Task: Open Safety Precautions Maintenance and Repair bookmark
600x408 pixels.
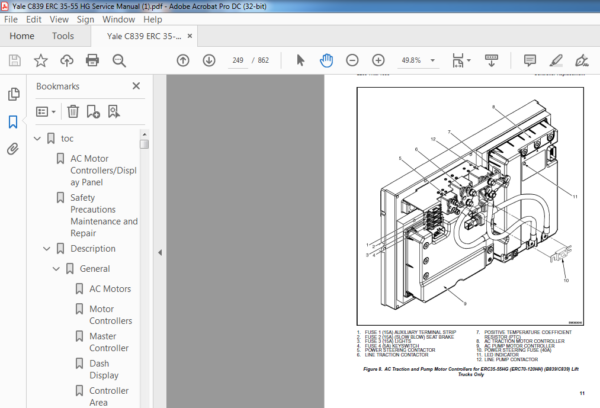Action: coord(104,215)
